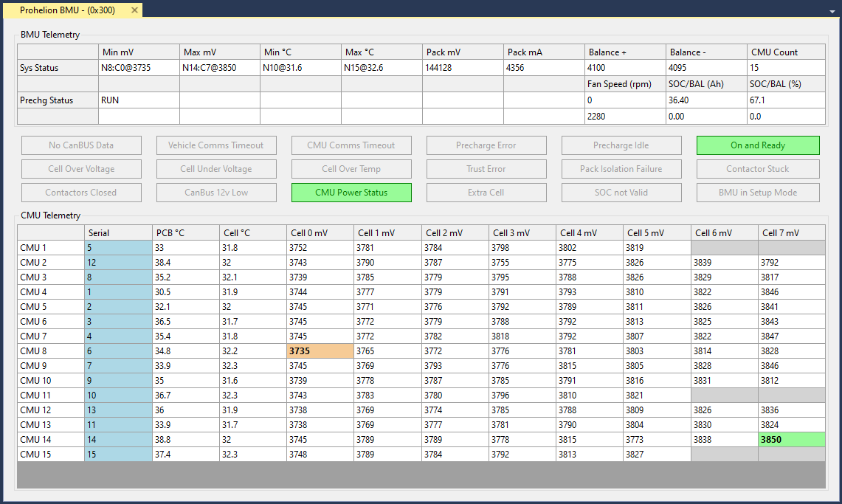Click the Fan Speed (rpm) label cell
The width and height of the screenshot is (842, 504).
(x=625, y=84)
